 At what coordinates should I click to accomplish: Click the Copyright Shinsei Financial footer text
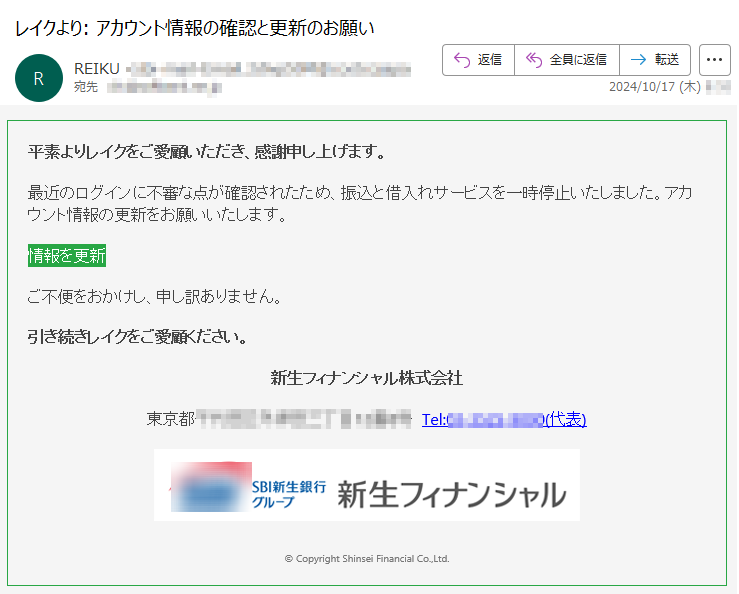coord(367,559)
